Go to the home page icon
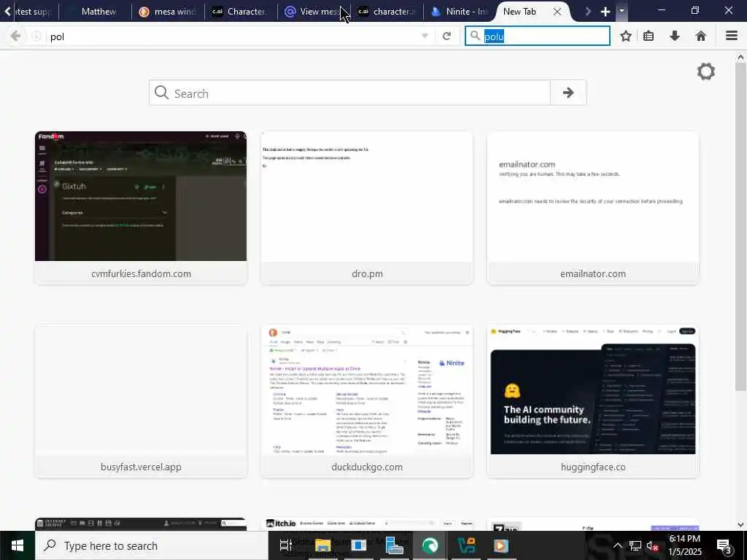Screen dimensions: 747x560 (700, 36)
